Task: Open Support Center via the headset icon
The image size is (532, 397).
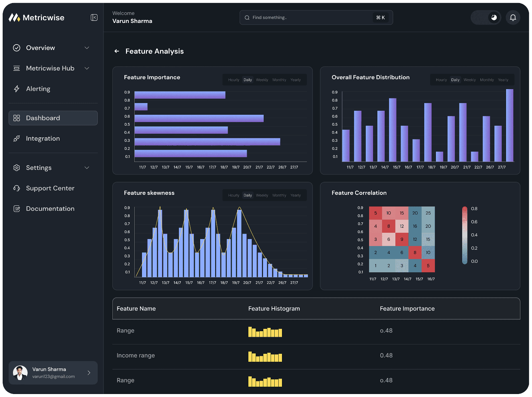Action: pyautogui.click(x=17, y=188)
